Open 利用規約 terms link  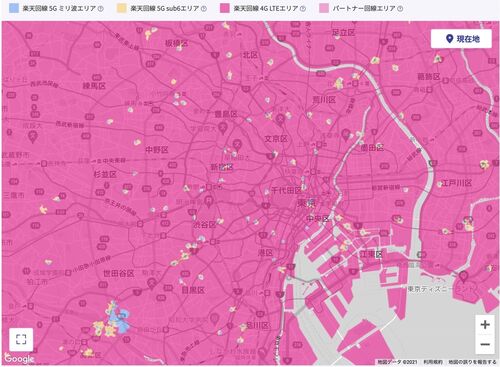click(x=433, y=362)
